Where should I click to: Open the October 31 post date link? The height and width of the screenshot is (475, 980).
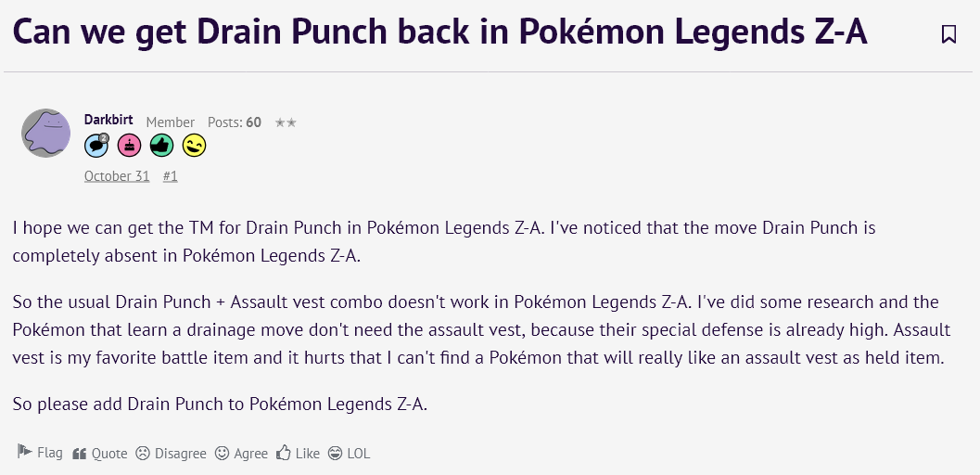click(x=117, y=175)
